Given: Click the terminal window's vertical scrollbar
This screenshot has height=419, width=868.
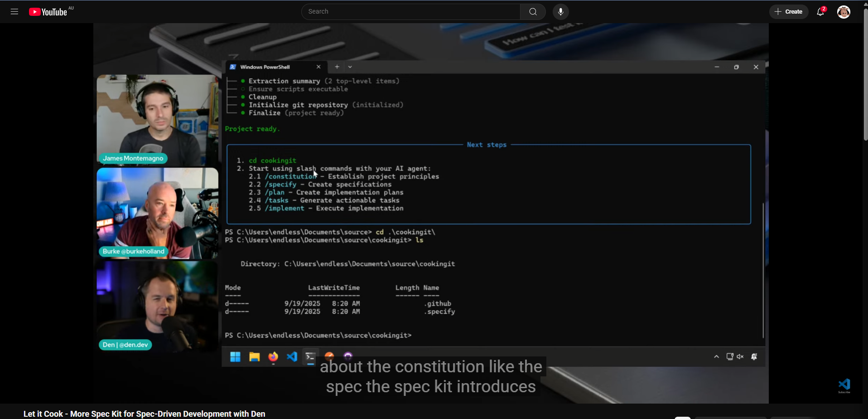Looking at the screenshot, I should pos(763,270).
